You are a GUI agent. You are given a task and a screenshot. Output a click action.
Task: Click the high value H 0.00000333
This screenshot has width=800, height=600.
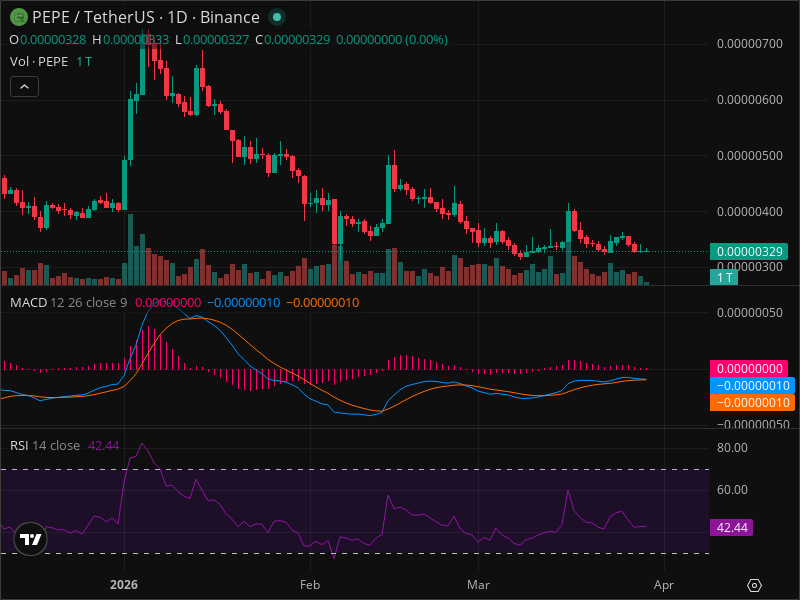[x=131, y=40]
